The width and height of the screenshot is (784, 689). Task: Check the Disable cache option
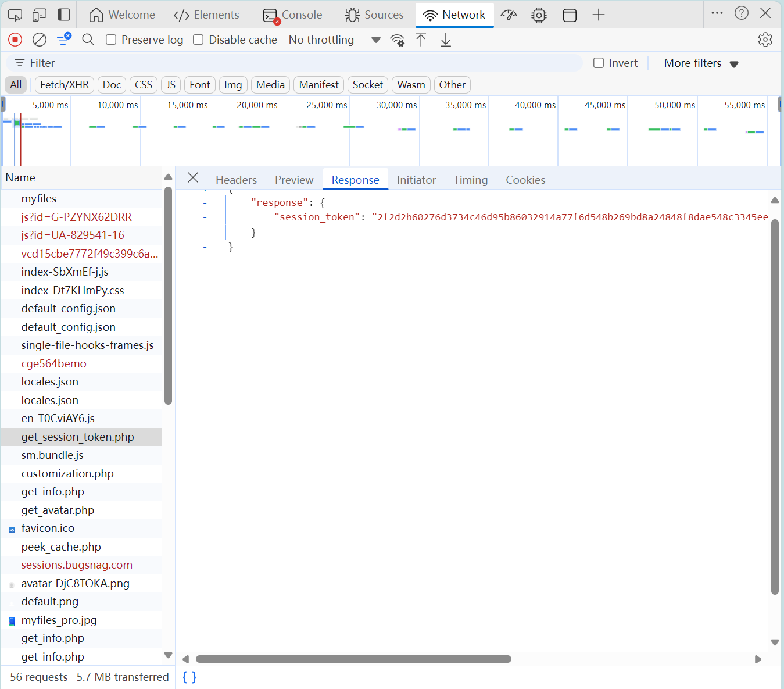tap(198, 40)
